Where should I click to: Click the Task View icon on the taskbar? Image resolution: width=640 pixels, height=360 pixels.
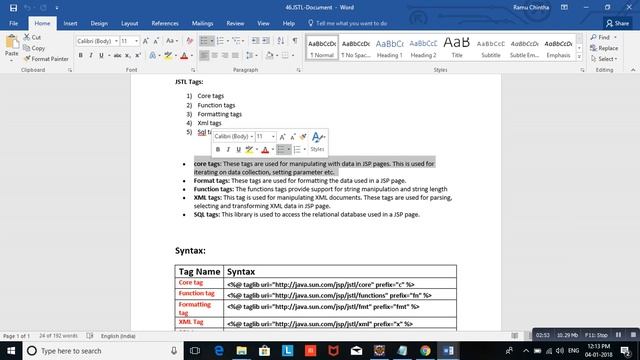pos(195,351)
